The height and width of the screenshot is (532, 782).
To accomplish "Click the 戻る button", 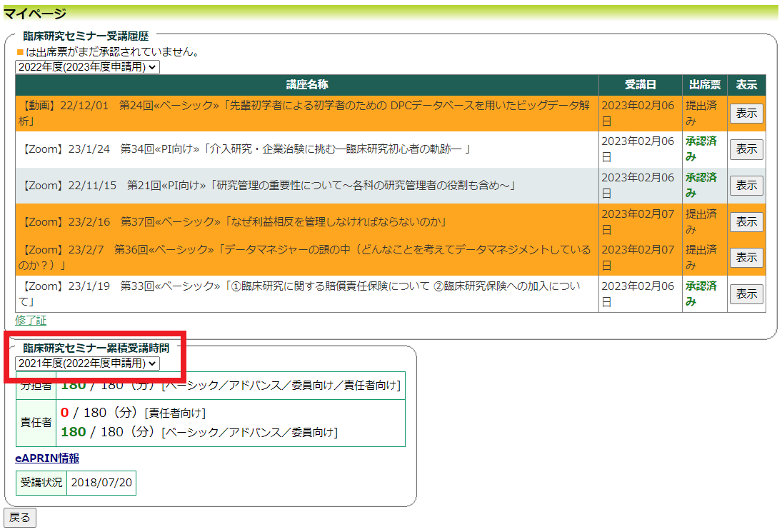I will (x=20, y=518).
